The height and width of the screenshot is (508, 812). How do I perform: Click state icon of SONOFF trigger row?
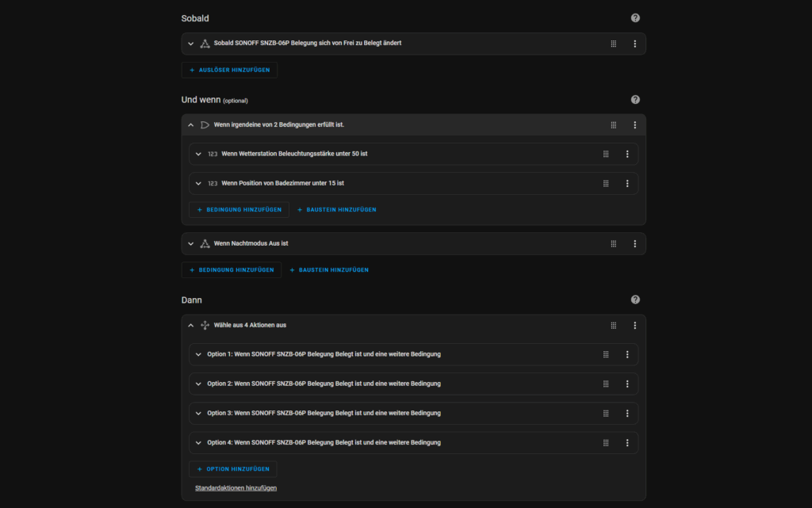205,44
